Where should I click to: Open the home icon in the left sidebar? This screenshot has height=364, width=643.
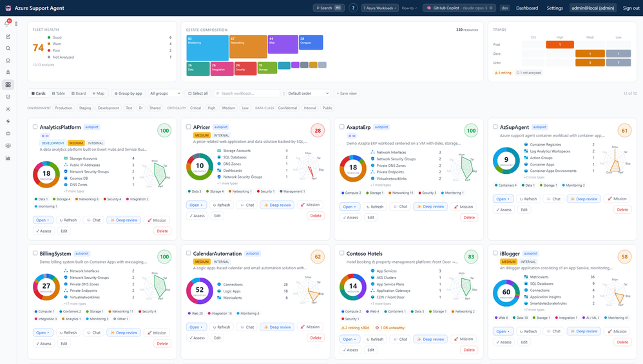[x=8, y=61]
